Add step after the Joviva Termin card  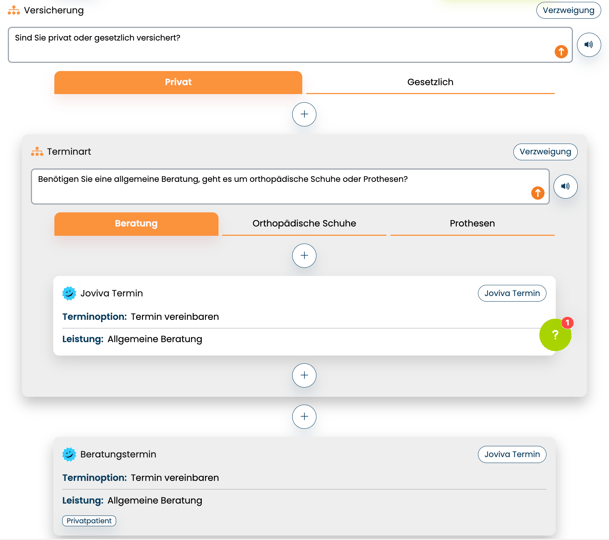pyautogui.click(x=304, y=375)
